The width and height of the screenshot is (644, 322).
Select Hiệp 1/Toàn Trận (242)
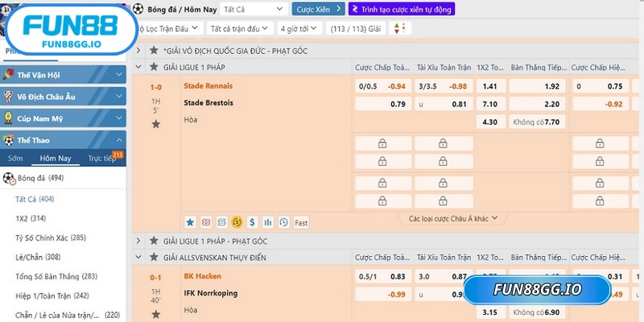click(x=52, y=295)
